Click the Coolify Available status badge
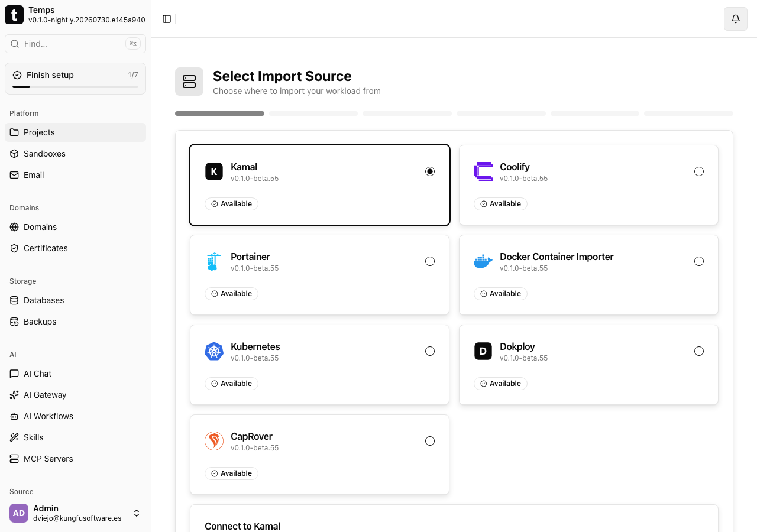This screenshot has width=757, height=532. pyautogui.click(x=500, y=204)
